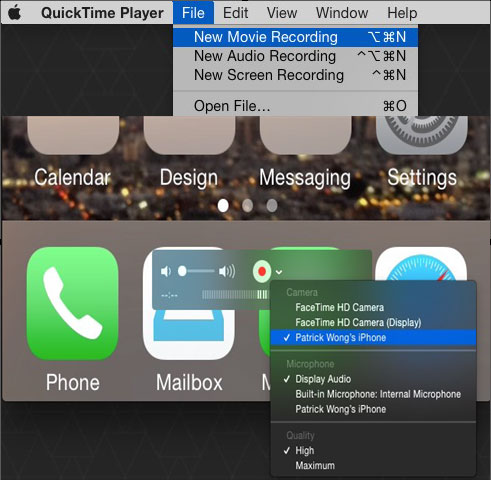Select Display Audio microphone

click(373, 379)
